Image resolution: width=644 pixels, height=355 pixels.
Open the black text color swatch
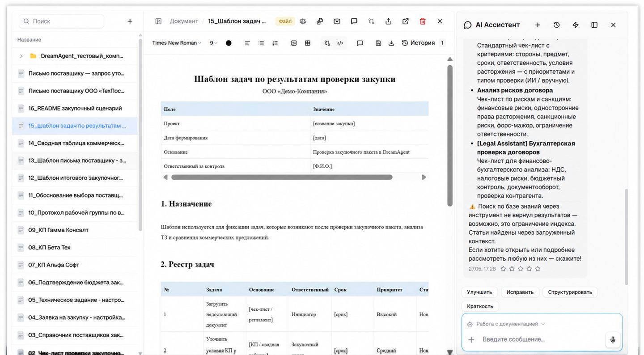point(229,43)
